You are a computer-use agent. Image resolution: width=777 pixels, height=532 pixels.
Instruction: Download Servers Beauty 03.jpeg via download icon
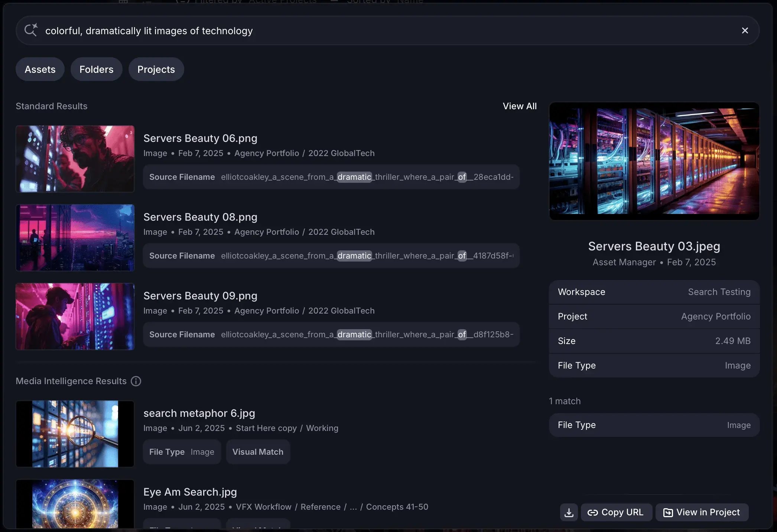(x=569, y=512)
